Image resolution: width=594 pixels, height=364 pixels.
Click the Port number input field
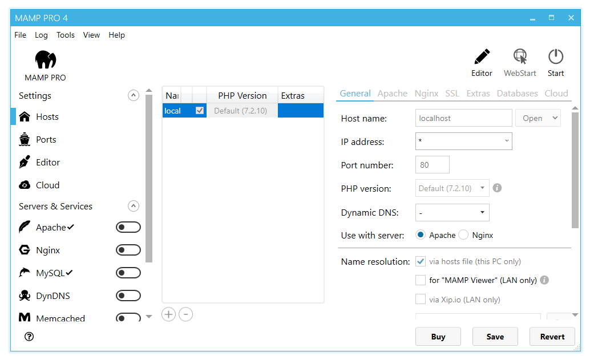point(433,165)
